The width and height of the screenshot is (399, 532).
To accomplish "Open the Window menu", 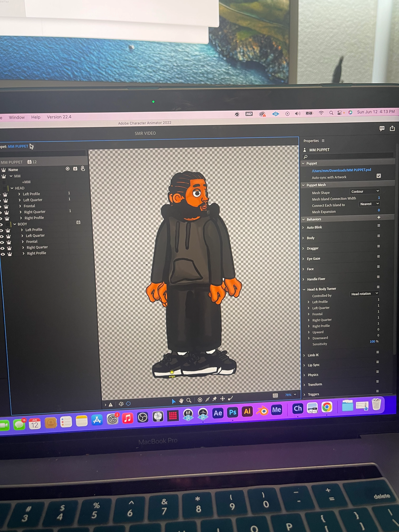I will pyautogui.click(x=17, y=117).
